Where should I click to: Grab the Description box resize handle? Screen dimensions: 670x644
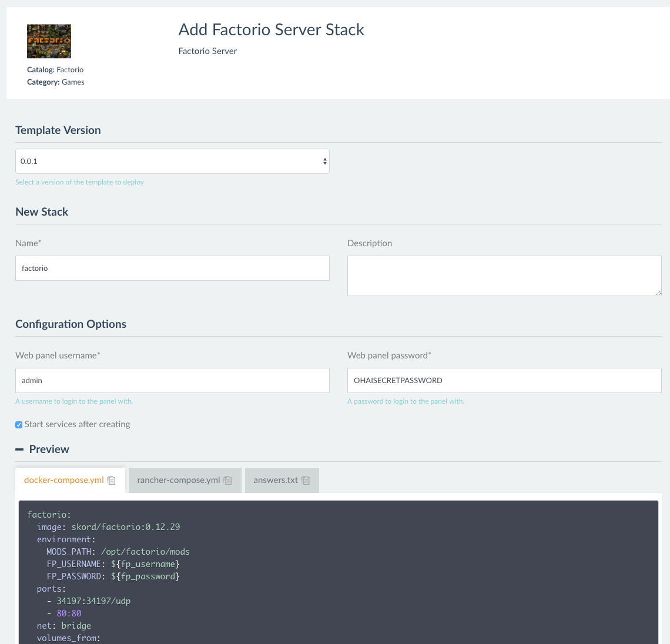pyautogui.click(x=658, y=293)
